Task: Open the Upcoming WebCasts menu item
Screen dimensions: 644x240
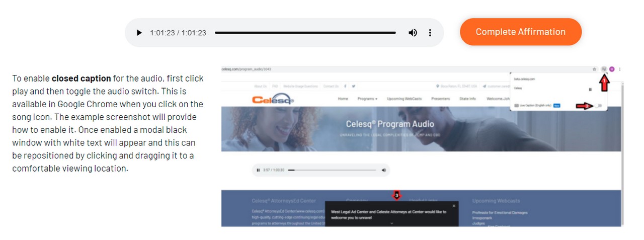Action: (x=404, y=99)
